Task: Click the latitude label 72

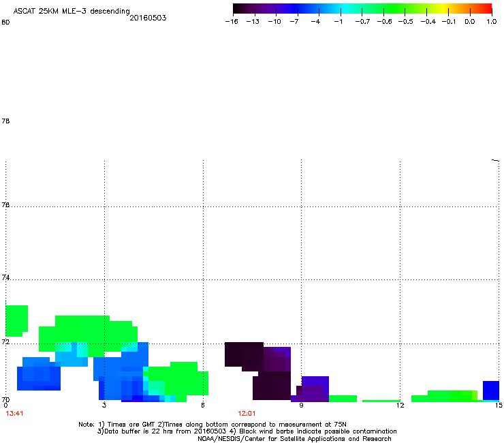Action: 5,341
